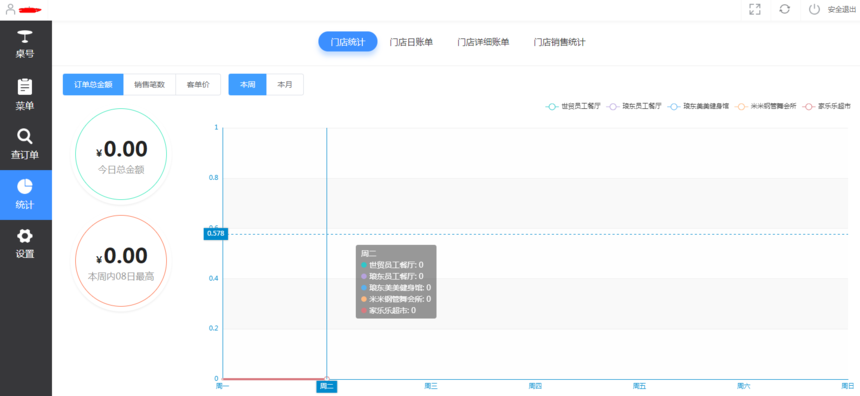Image resolution: width=860 pixels, height=396 pixels.
Task: Click the 周五 x-axis label
Action: [x=640, y=386]
